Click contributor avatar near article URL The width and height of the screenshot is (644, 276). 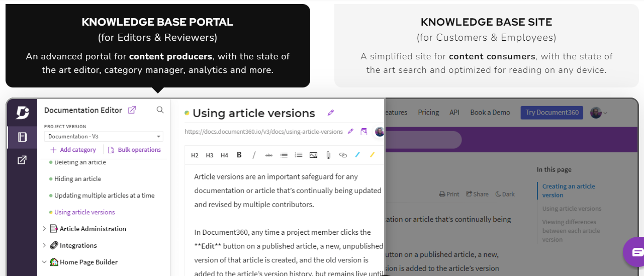coord(380,132)
